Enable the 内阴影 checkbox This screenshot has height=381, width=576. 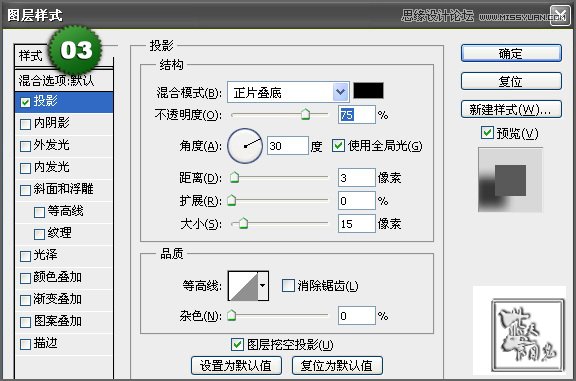pos(25,124)
